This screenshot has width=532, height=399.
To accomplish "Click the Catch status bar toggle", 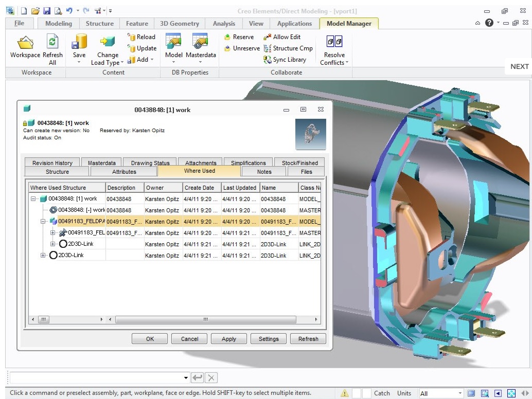I will pyautogui.click(x=382, y=393).
